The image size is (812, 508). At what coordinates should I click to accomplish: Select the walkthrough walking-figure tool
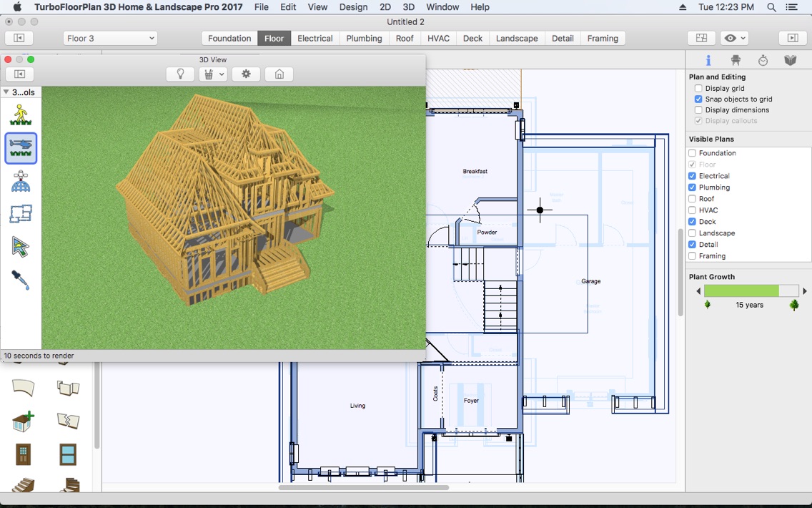[x=21, y=114]
